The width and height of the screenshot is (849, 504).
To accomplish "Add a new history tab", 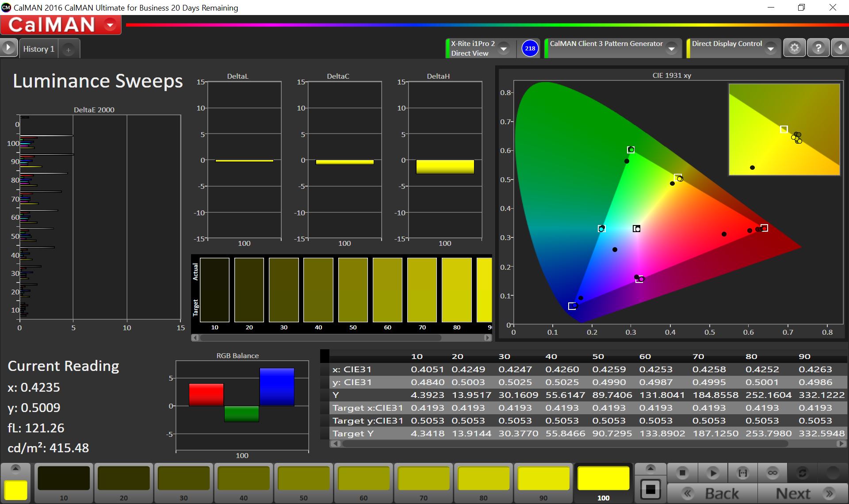I will tap(69, 50).
